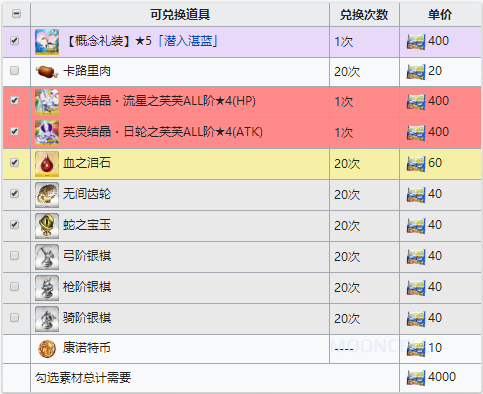Click the ticket icon beside the 潜入湛蓝 price 400
Viewport: 483px width, 394px height.
pos(416,42)
